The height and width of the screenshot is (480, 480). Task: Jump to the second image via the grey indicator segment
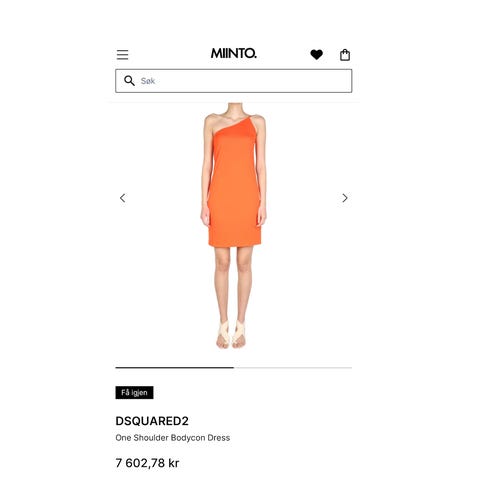[293, 368]
